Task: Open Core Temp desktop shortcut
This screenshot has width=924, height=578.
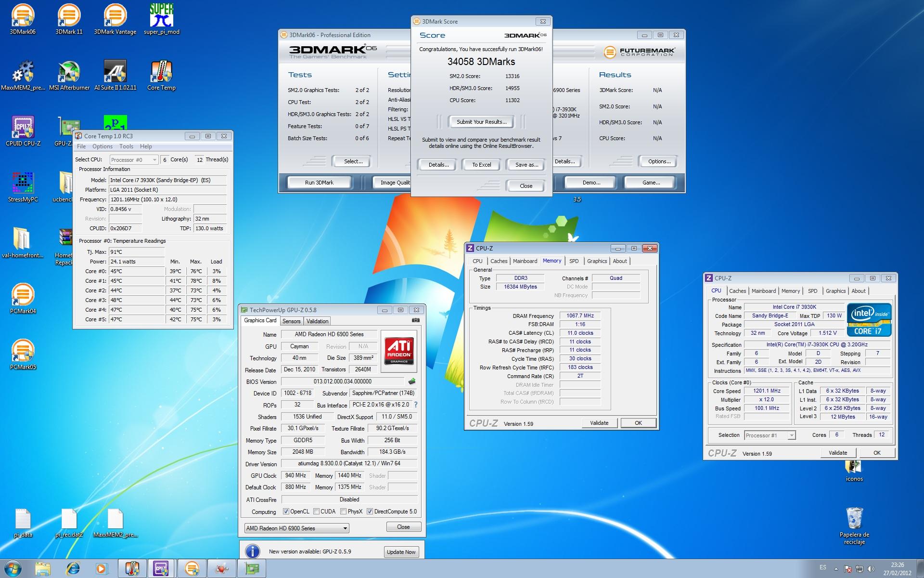Action: (161, 75)
